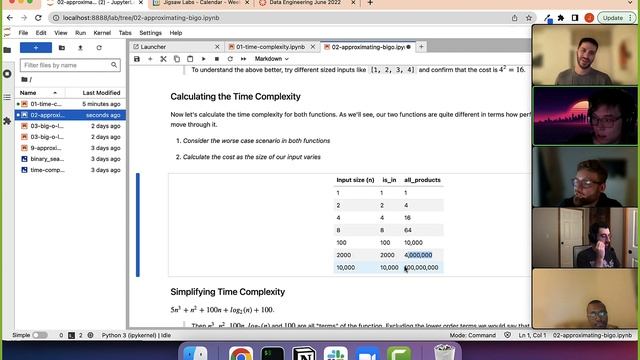Click the Ln 1, Col 1 status item
The height and width of the screenshot is (360, 640).
tap(532, 335)
